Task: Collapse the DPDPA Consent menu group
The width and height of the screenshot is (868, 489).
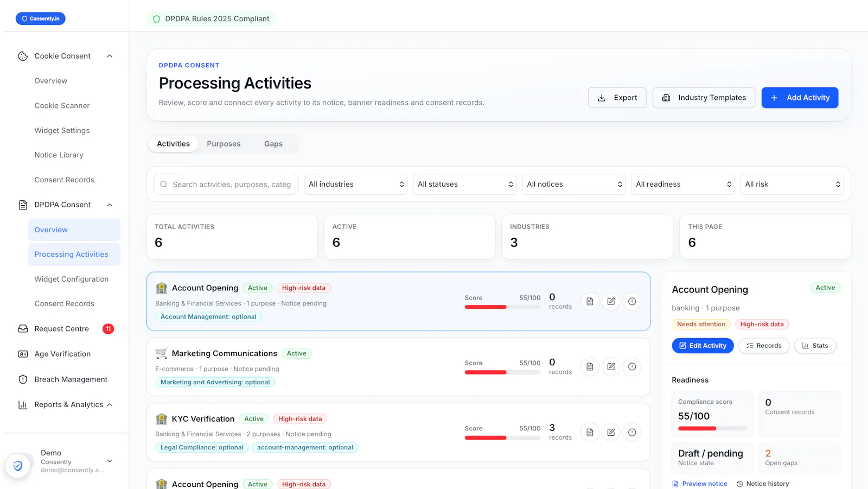Action: coord(110,205)
